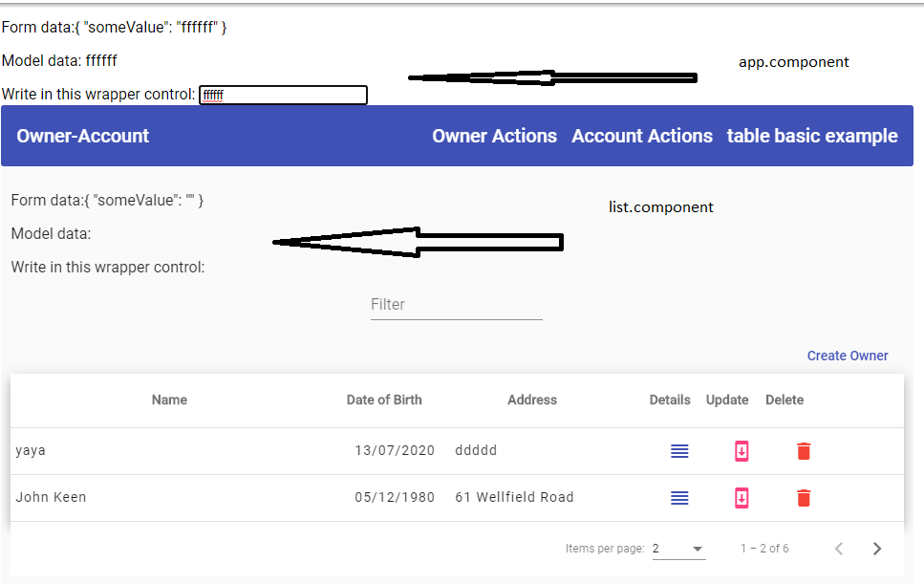Open Owner Actions menu
924x584 pixels.
click(494, 136)
